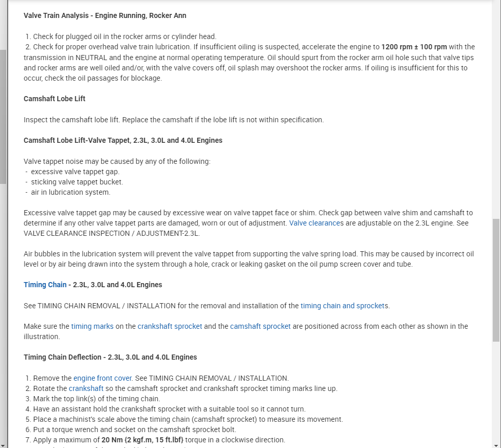Open the blue camshaft sprocket link
This screenshot has height=448, width=501.
coord(260,326)
